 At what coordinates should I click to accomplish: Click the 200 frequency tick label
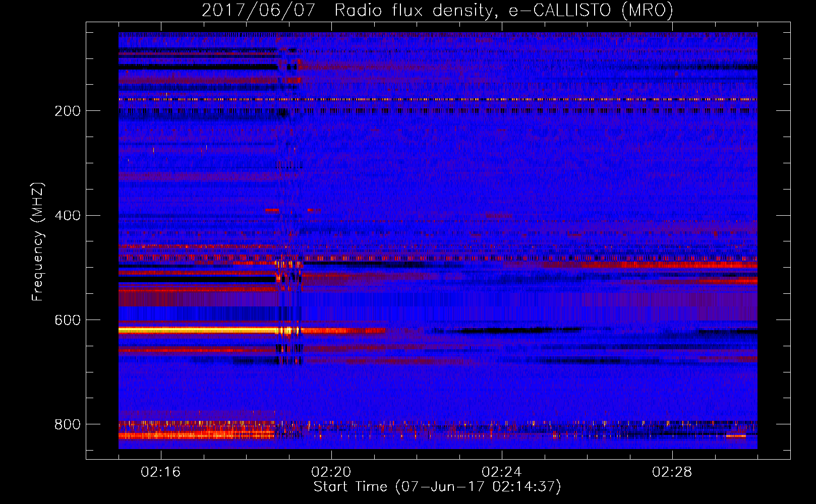click(68, 111)
